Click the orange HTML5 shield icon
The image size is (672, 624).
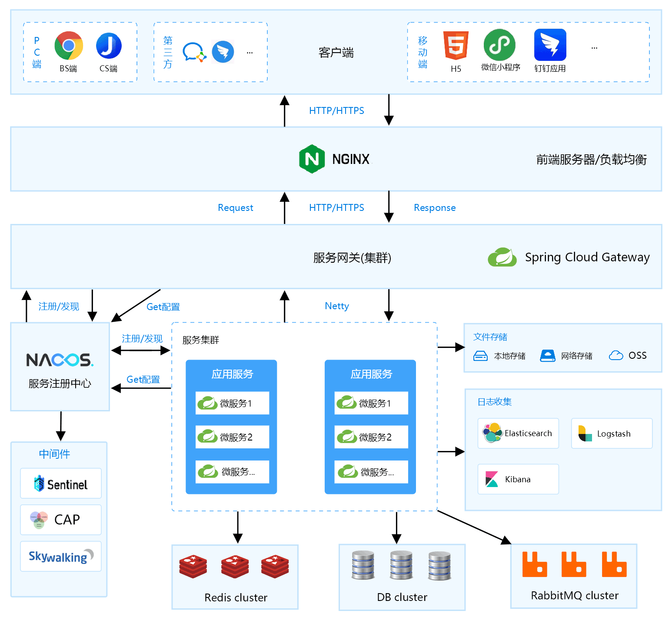[x=456, y=45]
